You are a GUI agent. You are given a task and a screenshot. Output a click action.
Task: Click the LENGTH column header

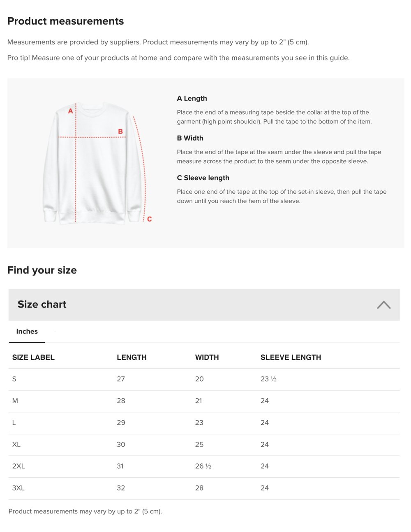pyautogui.click(x=132, y=358)
